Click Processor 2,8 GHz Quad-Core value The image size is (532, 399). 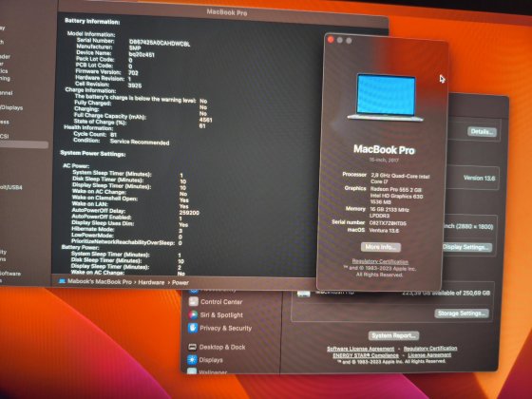400,179
